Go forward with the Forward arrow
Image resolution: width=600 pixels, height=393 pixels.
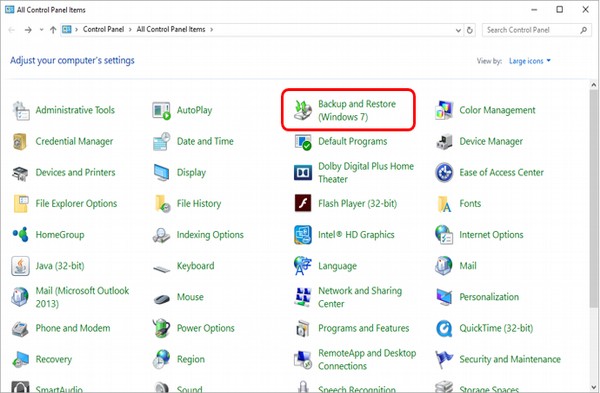28,30
